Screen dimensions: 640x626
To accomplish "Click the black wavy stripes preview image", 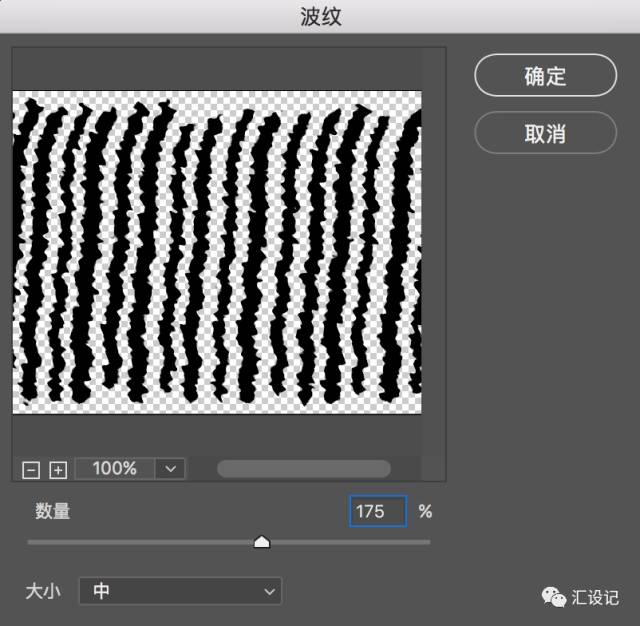I will point(217,251).
